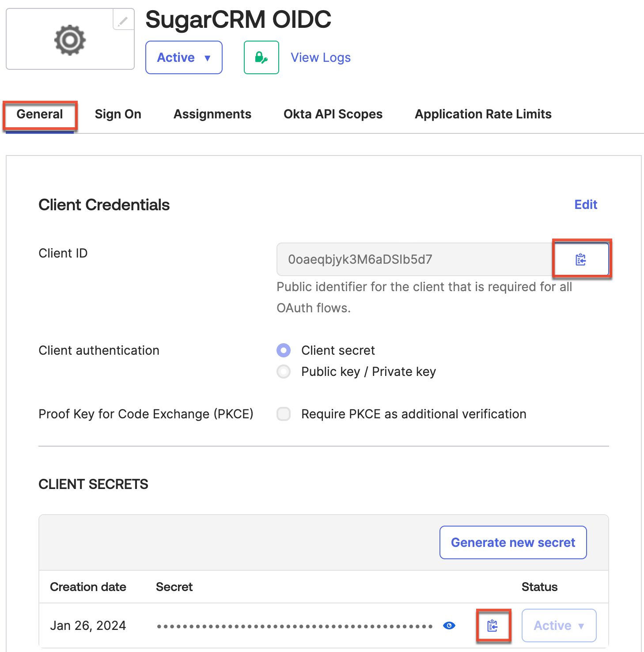The width and height of the screenshot is (644, 652).
Task: Open the application Active status dropdown
Action: [184, 57]
